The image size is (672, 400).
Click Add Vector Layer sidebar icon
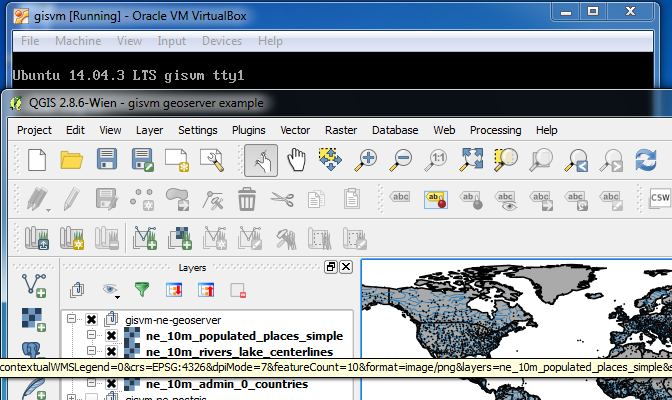point(34,286)
